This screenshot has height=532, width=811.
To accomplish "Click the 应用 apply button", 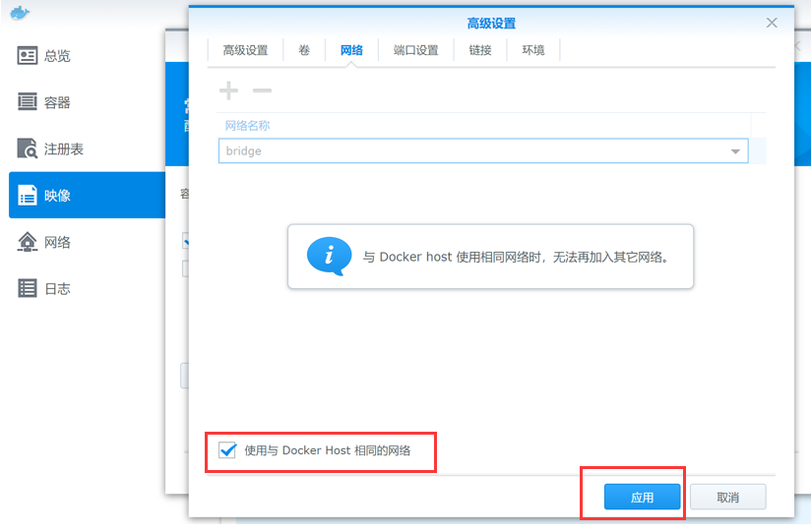I will tap(642, 497).
